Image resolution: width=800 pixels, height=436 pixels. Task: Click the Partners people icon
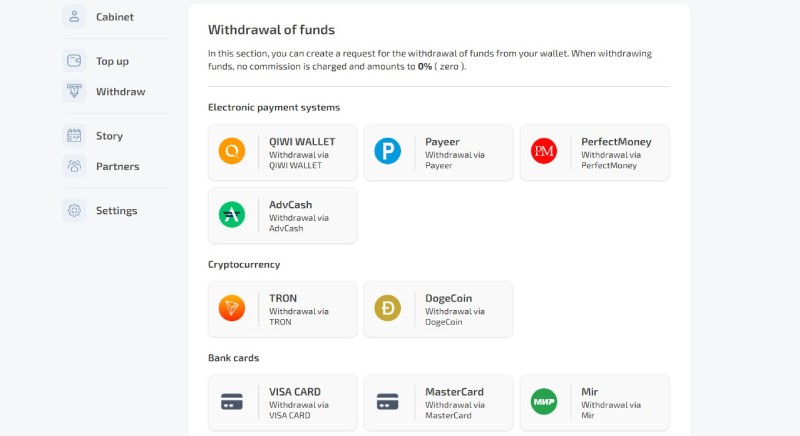click(x=74, y=166)
